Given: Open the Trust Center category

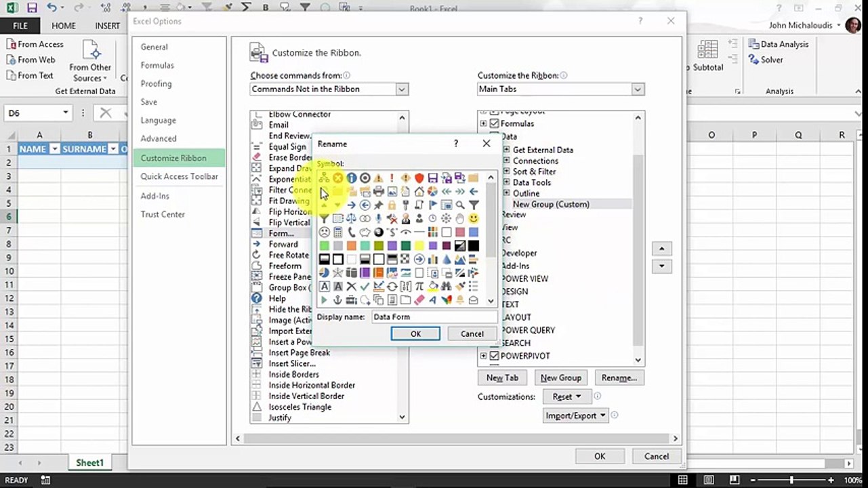Looking at the screenshot, I should [x=163, y=214].
